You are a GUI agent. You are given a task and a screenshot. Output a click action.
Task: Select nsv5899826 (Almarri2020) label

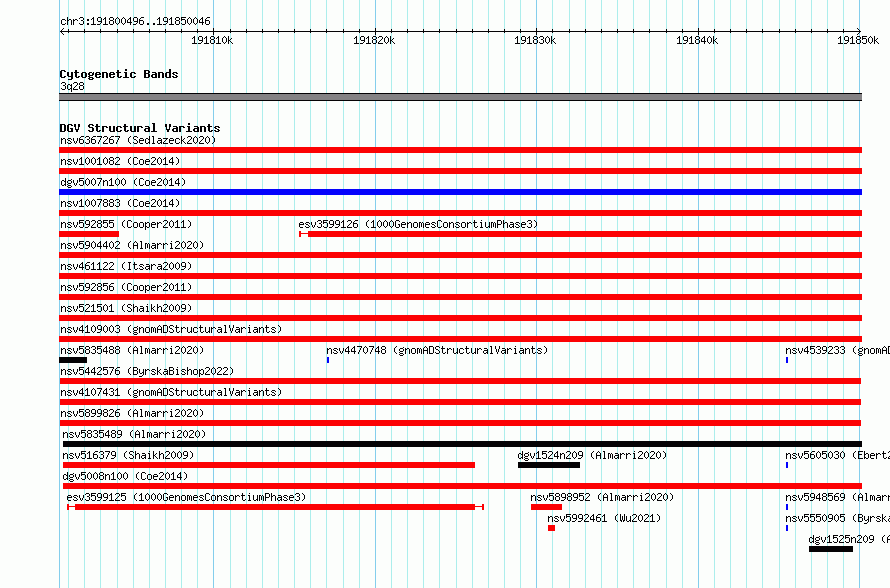[x=132, y=413]
